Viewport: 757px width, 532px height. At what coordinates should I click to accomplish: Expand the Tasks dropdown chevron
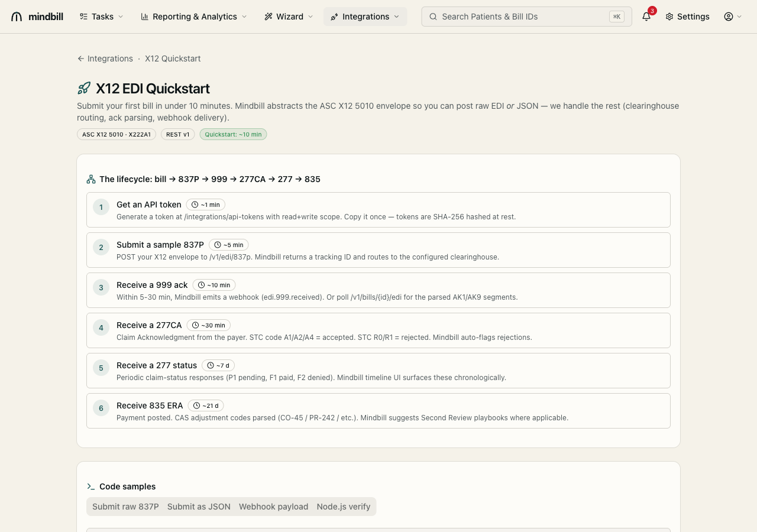point(121,17)
